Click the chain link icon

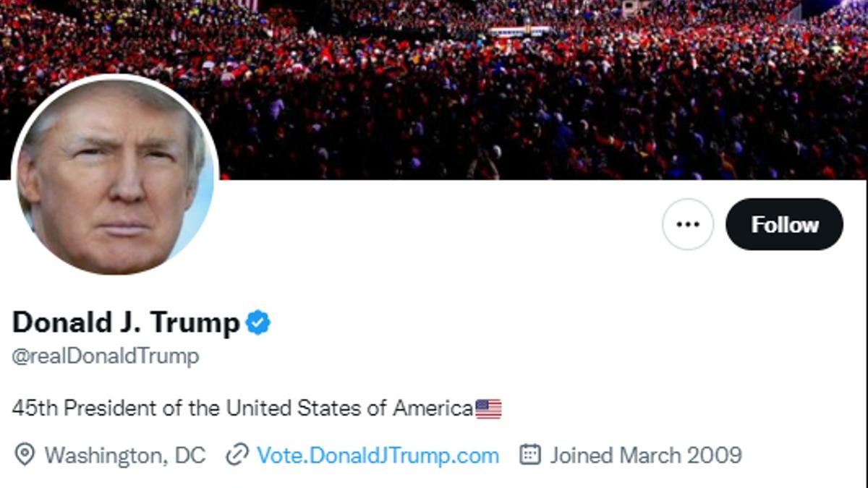[x=237, y=455]
